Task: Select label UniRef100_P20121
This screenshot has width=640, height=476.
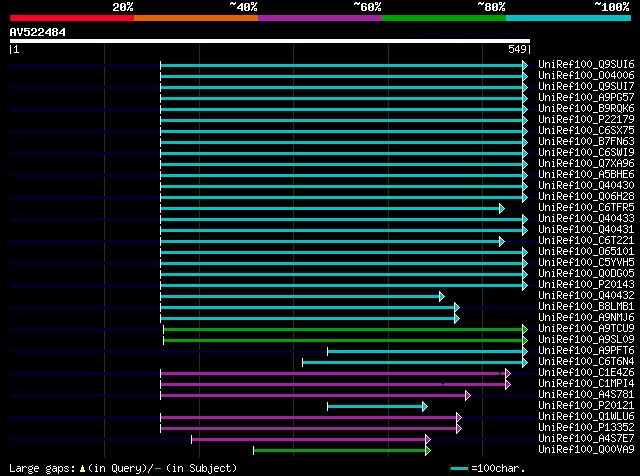Action: [586, 406]
